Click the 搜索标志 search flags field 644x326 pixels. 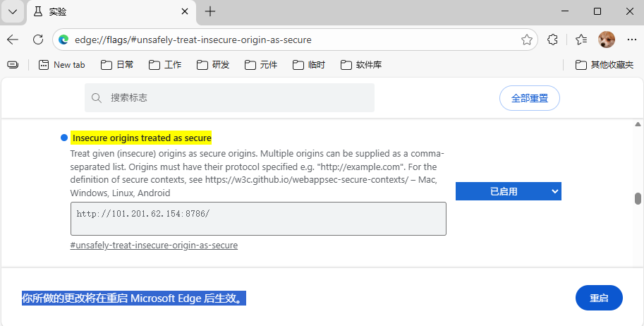229,97
